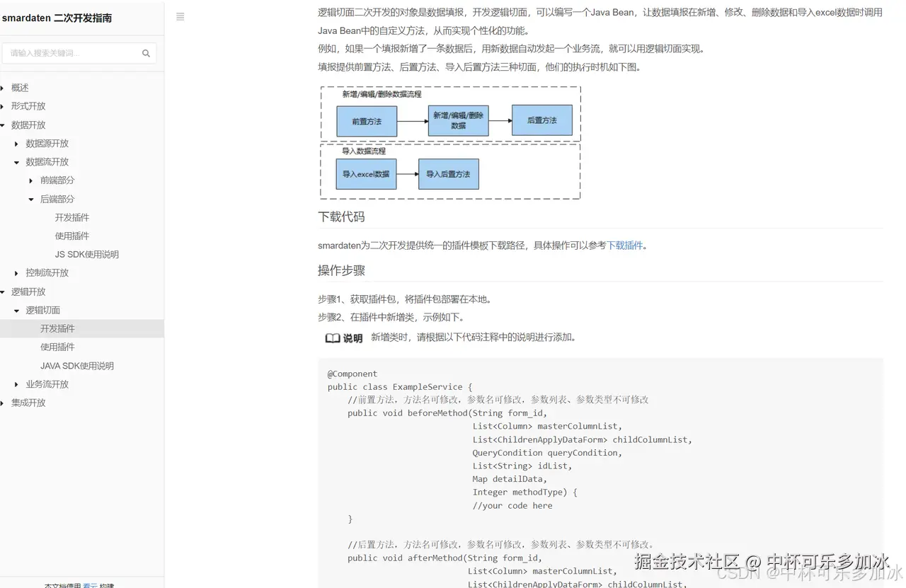Click the 说明 book icon
Screen dimensions: 906x588
pos(333,338)
